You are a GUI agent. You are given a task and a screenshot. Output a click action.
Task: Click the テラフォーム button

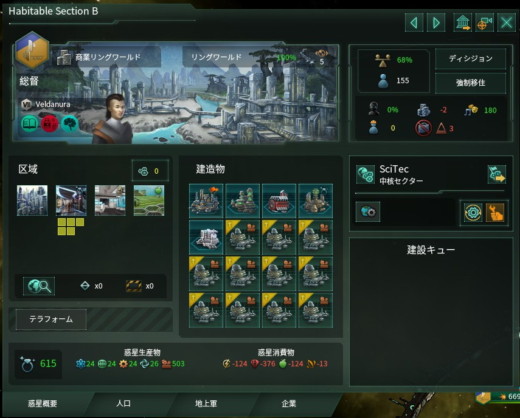pyautogui.click(x=51, y=319)
